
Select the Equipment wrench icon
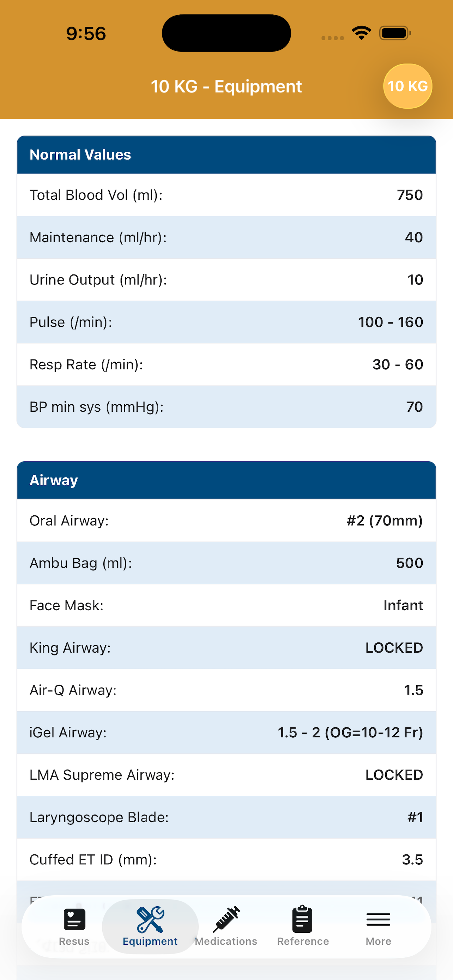point(150,919)
